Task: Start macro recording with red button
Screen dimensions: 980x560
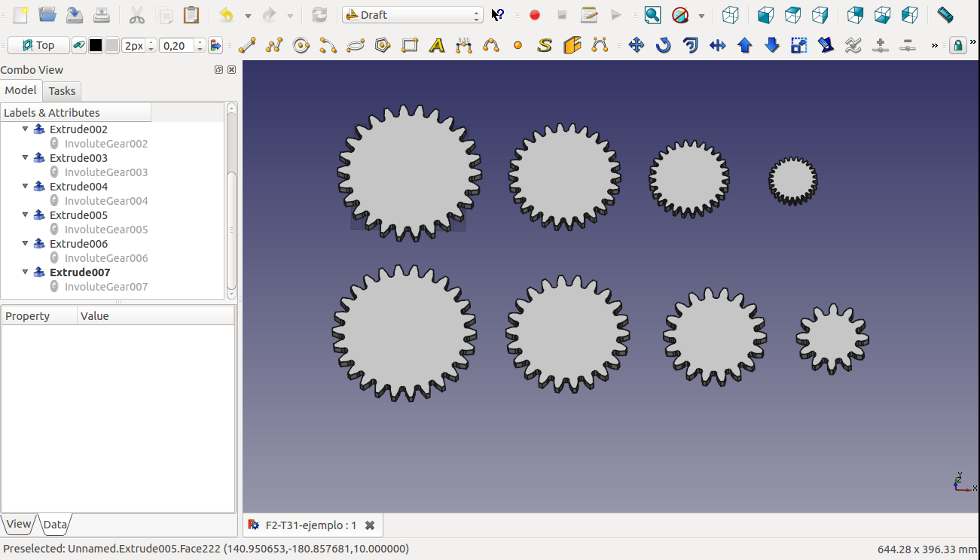Action: click(x=535, y=15)
